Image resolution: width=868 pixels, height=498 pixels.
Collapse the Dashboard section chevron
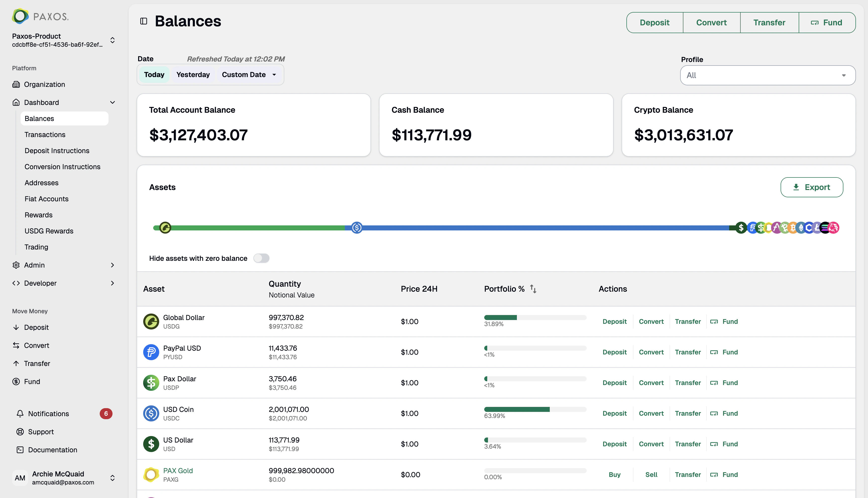[x=112, y=102]
